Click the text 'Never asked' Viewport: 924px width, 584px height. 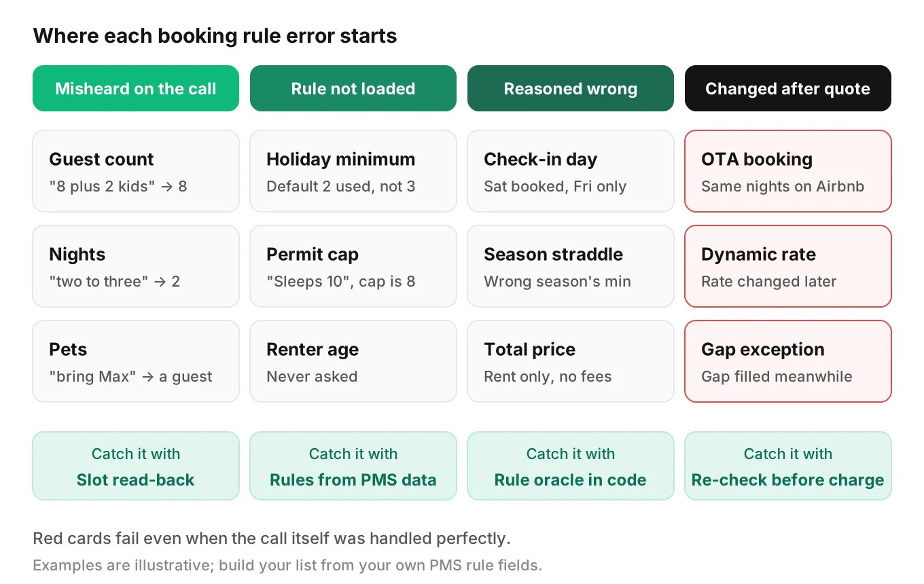point(312,376)
